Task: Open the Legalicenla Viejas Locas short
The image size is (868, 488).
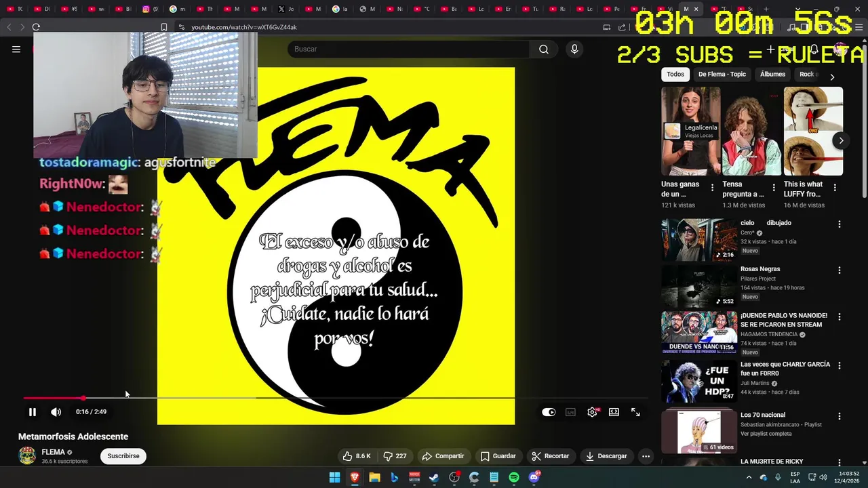Action: point(691,131)
